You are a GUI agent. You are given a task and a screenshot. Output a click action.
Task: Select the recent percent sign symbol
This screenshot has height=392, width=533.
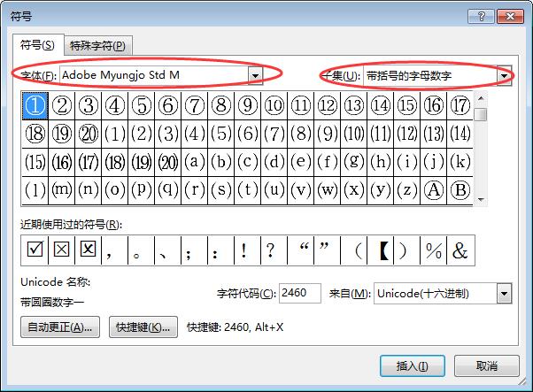click(434, 250)
